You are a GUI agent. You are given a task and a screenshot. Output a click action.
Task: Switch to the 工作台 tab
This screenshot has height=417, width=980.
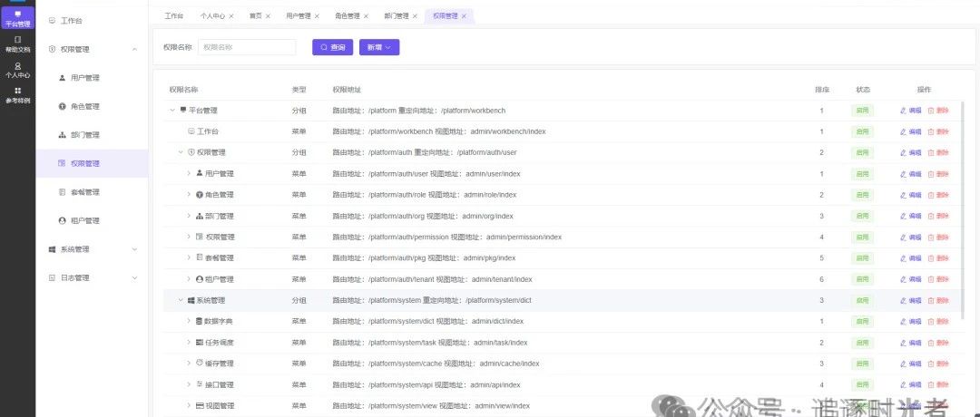[x=173, y=16]
